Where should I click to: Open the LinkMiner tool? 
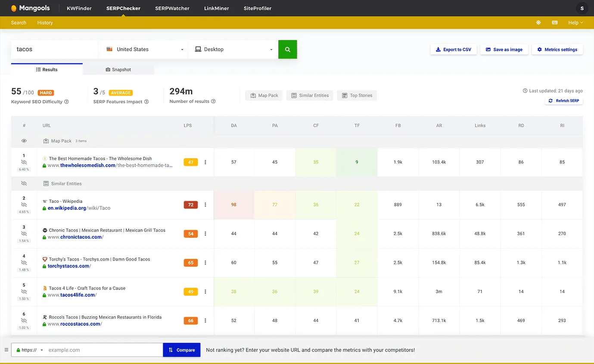217,8
